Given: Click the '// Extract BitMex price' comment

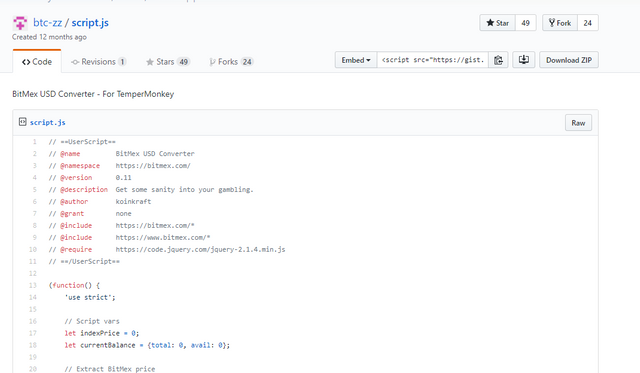Looking at the screenshot, I should click(110, 369).
